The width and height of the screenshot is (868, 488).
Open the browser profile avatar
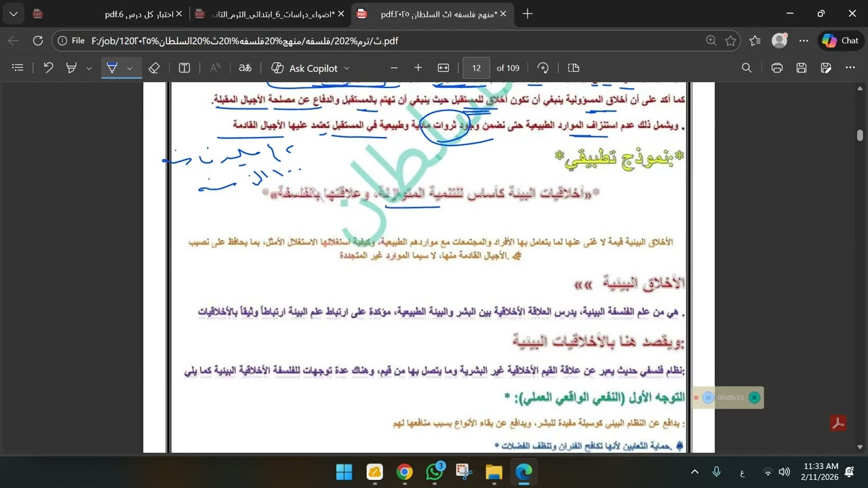coord(780,41)
